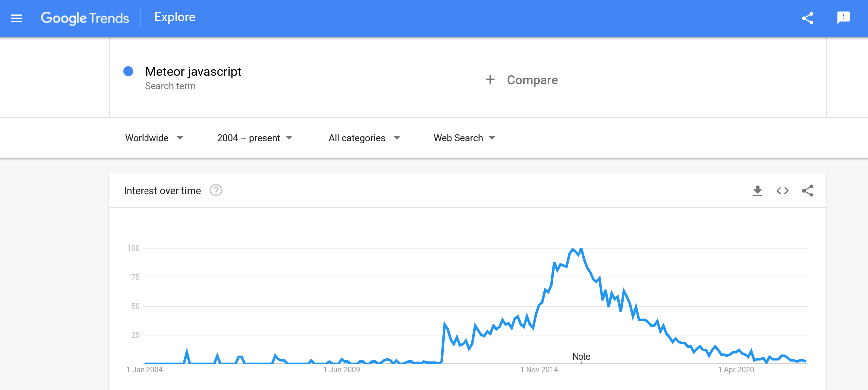Open the hamburger main menu

click(17, 18)
